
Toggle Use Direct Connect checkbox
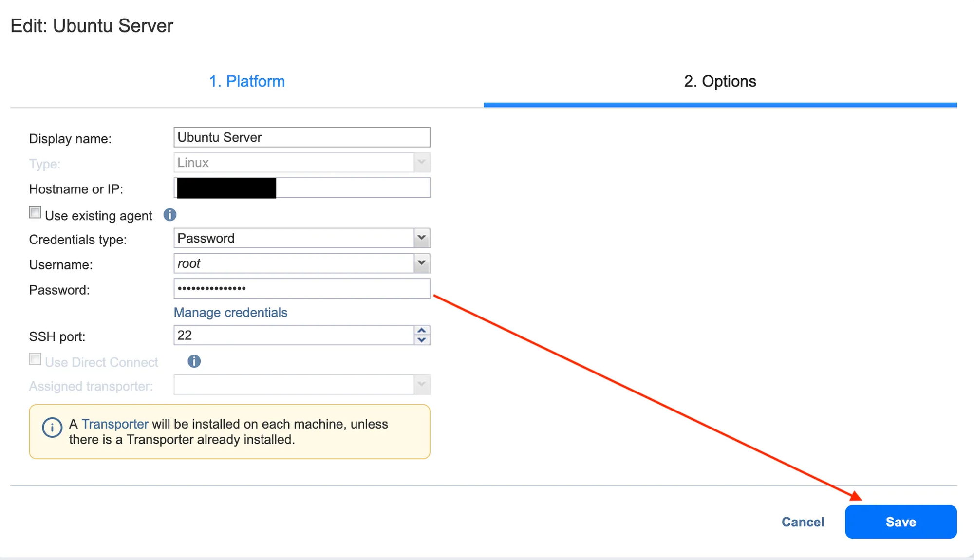35,359
